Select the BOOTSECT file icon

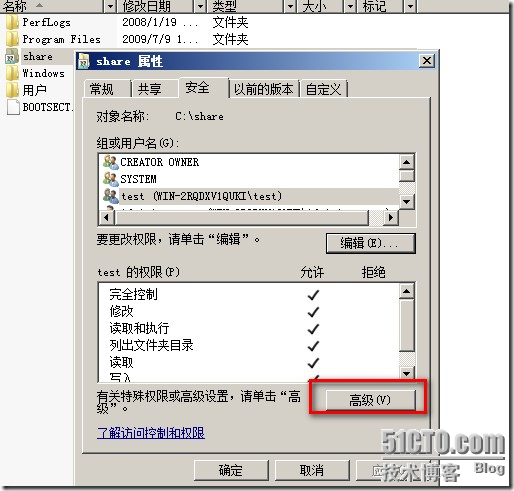[x=13, y=107]
